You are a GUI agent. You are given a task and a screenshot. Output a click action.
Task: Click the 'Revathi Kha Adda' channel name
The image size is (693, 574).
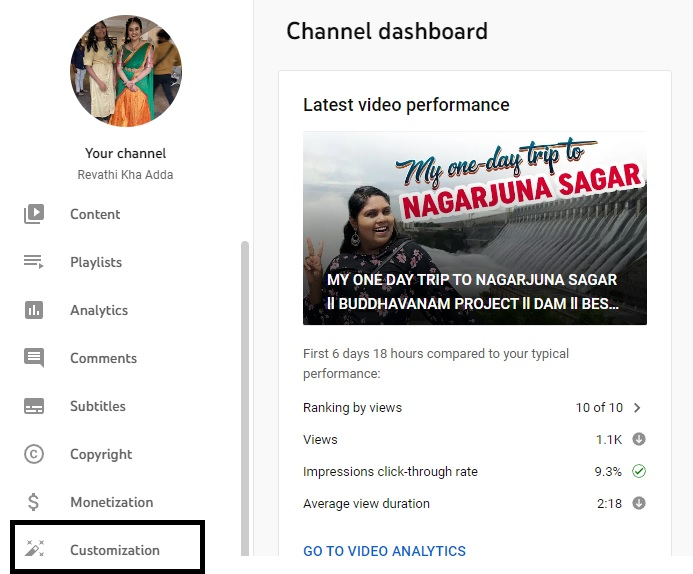pos(126,175)
